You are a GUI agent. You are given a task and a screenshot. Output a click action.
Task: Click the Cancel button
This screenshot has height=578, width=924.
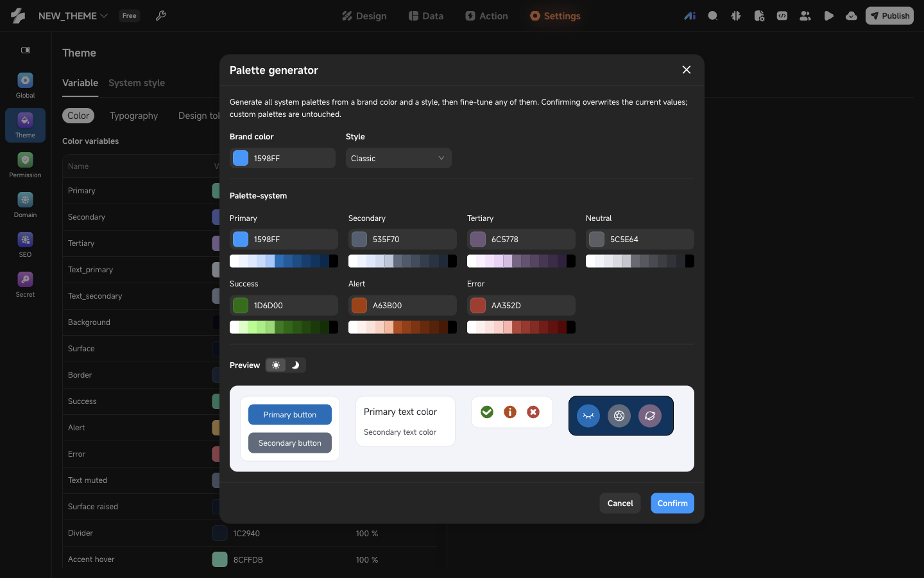coord(620,504)
